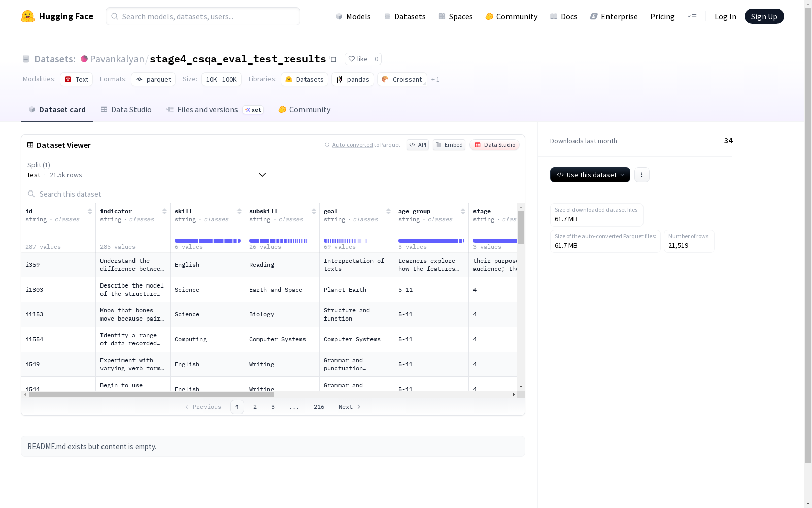The width and height of the screenshot is (812, 508).
Task: Sort by the subskill column
Action: 314,211
